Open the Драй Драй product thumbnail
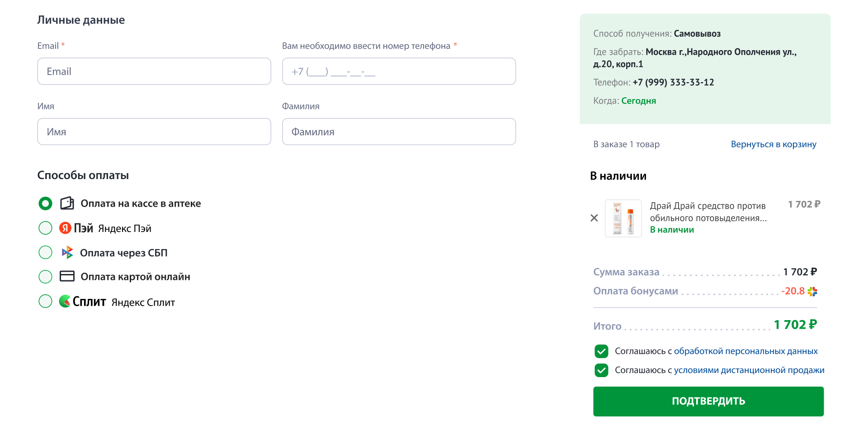Viewport: 868px width, 430px height. (x=623, y=218)
